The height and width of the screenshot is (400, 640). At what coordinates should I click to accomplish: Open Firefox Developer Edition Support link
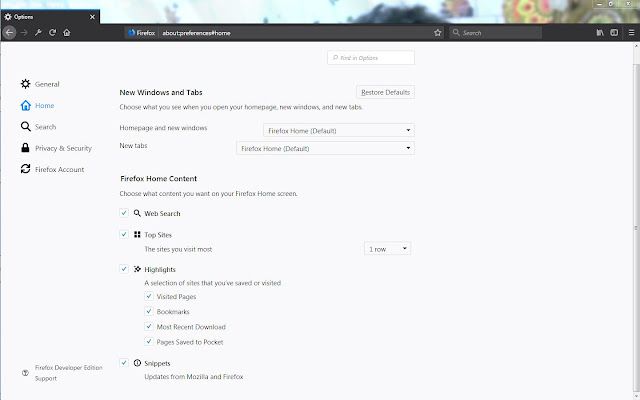pos(69,373)
